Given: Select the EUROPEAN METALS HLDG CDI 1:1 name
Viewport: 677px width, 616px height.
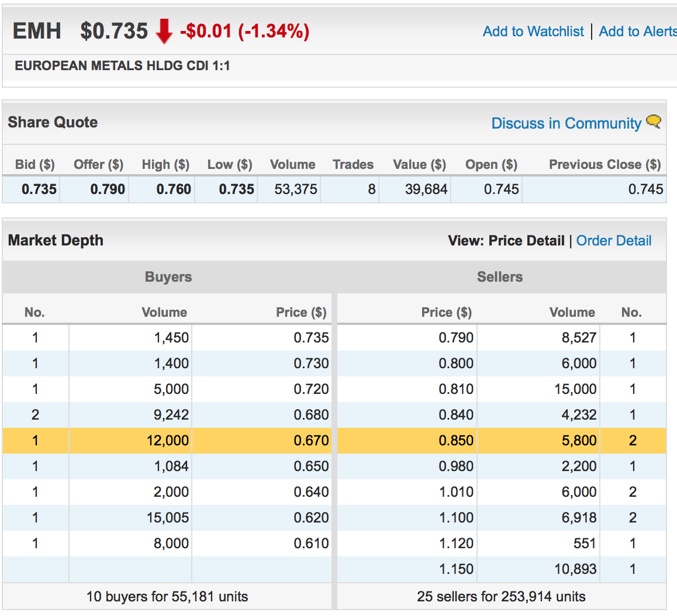Looking at the screenshot, I should tap(122, 65).
